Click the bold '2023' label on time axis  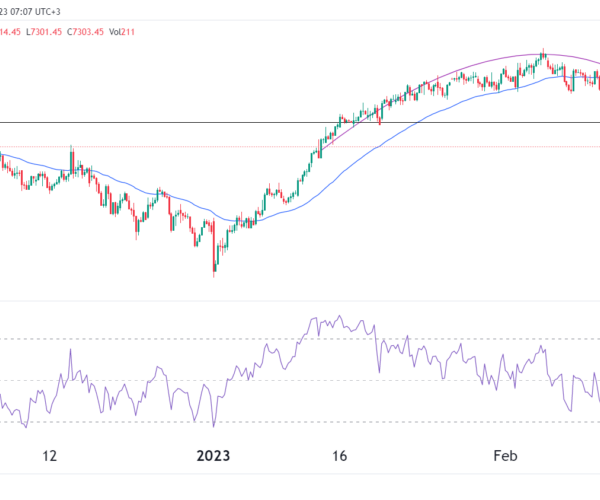pyautogui.click(x=213, y=456)
